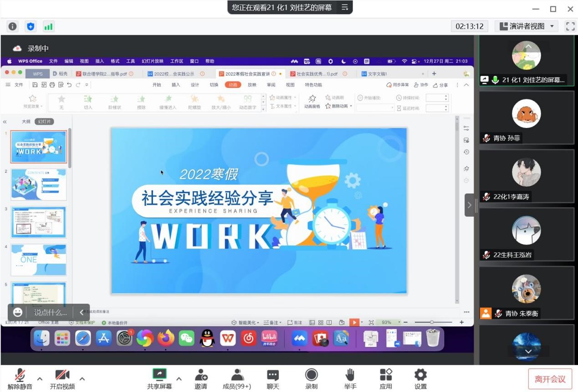
Task: Open the 动画 ribbon tab
Action: [x=233, y=85]
